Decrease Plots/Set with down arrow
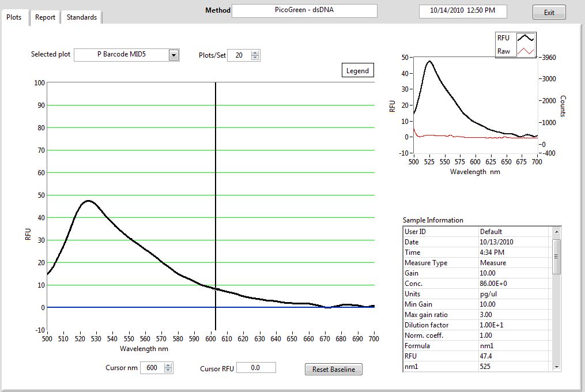The image size is (585, 392). point(255,58)
